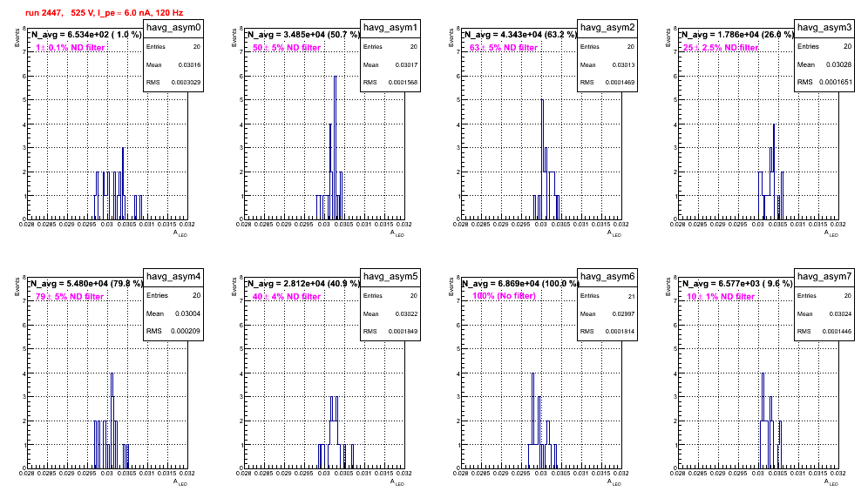Click the tallest bin in havg_asym1 histogram
This screenshot has height=498, width=868.
[335, 146]
